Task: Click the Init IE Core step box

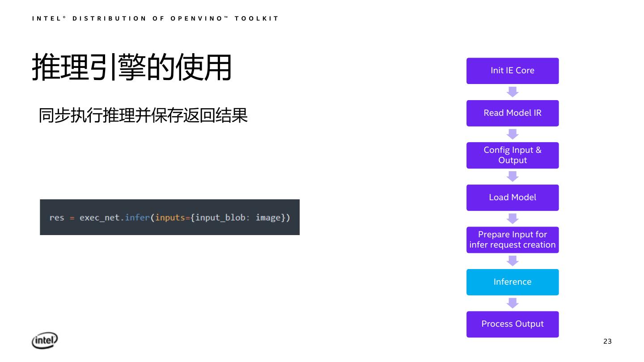Action: click(x=513, y=71)
